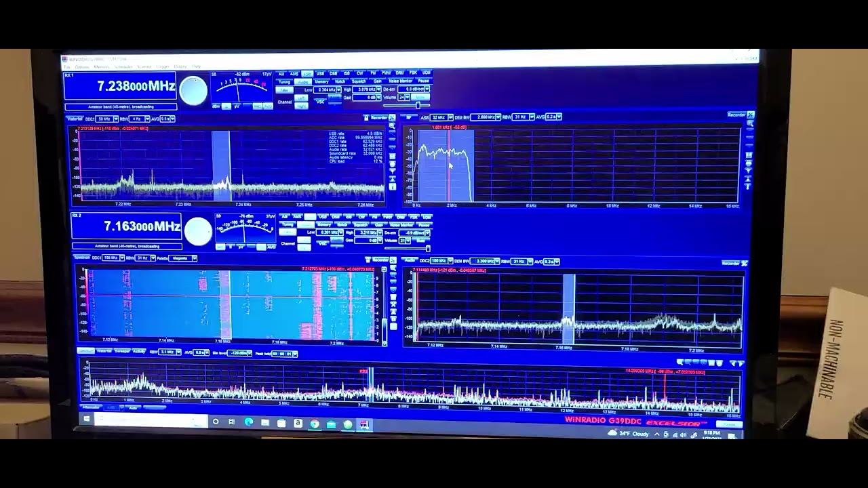Click the magnifier icon beside audio spectrum panel
Viewport: 868px width, 488px height.
(750, 123)
